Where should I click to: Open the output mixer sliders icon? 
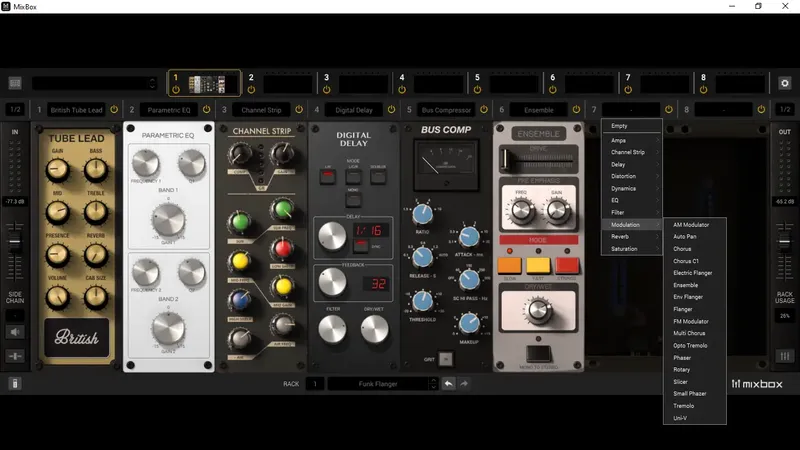[785, 356]
